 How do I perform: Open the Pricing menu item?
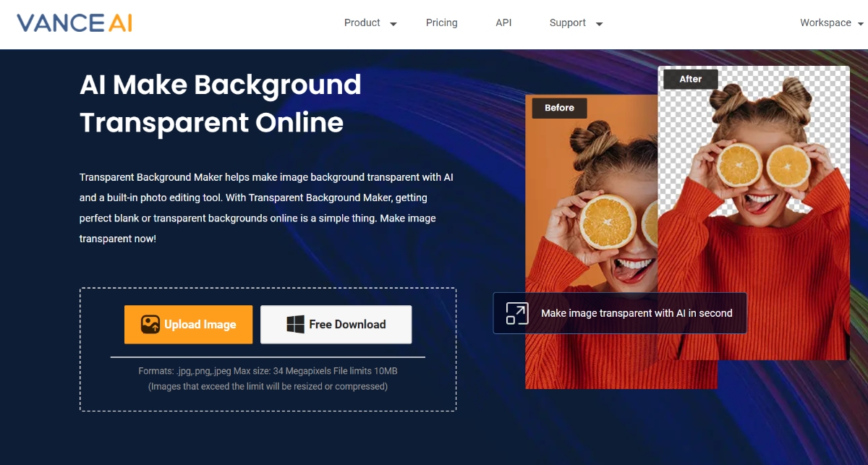coord(442,22)
